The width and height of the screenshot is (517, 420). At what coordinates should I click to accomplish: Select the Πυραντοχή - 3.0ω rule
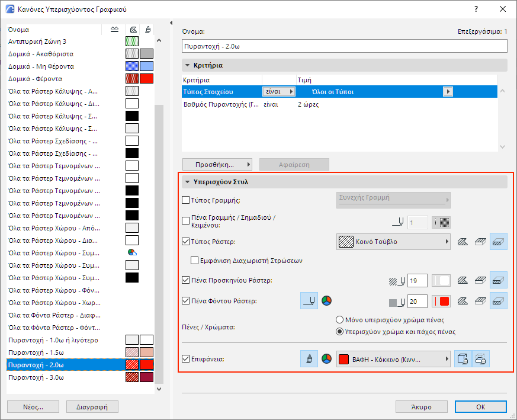81,377
